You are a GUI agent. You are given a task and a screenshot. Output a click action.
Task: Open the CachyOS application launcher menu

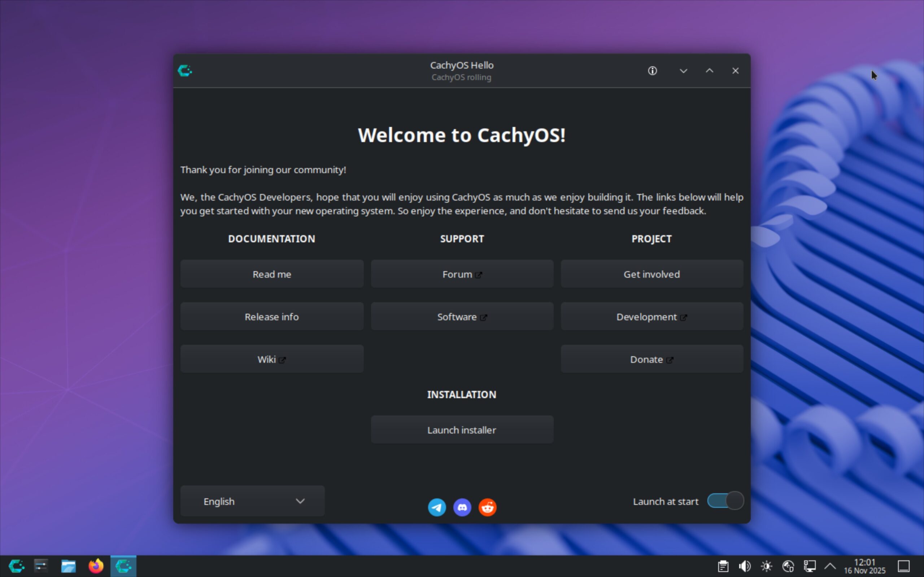[16, 565]
